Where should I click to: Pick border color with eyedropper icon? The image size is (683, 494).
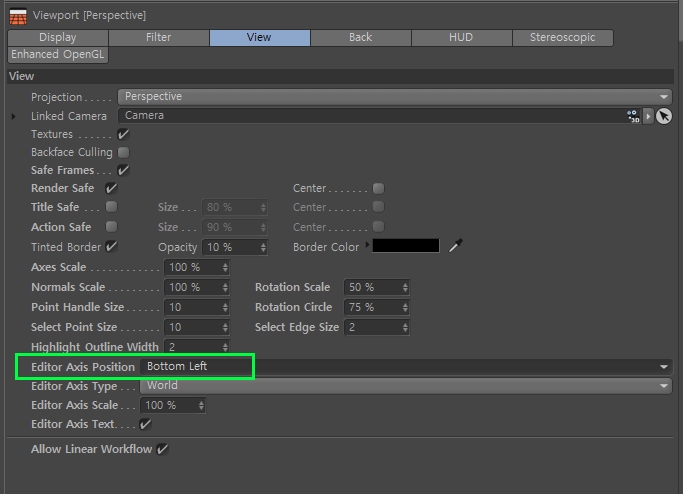[x=456, y=245]
